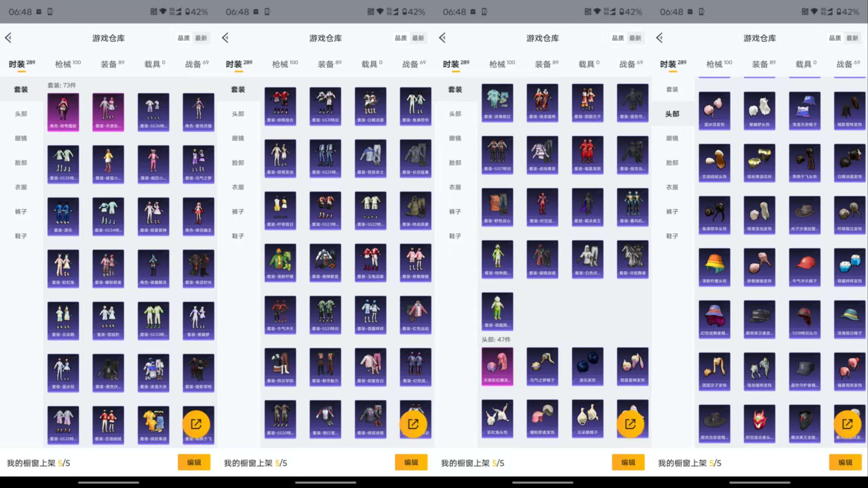Select the 套装-蓝冰羽 outfit thumbnail
The image size is (868, 488).
(x=63, y=373)
